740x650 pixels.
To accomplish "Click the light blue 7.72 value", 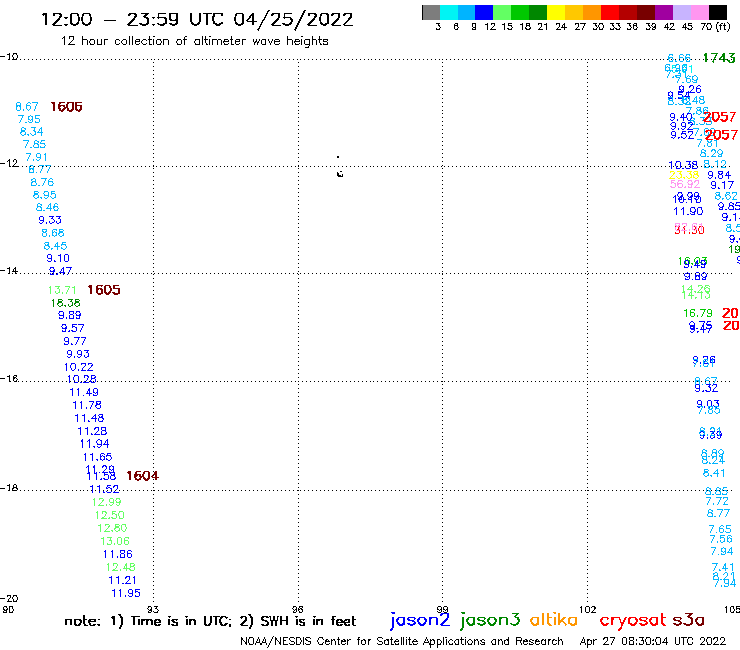I will pos(717,501).
